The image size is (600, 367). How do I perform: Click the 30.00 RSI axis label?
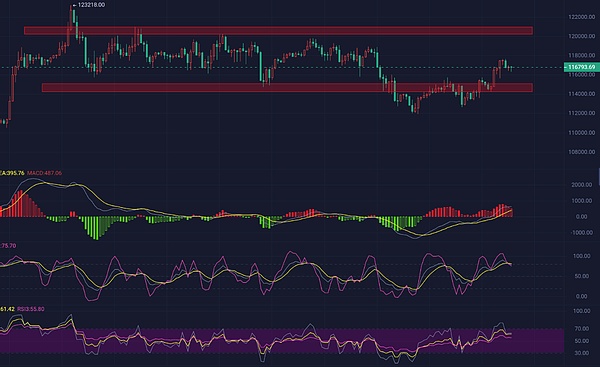(582, 353)
